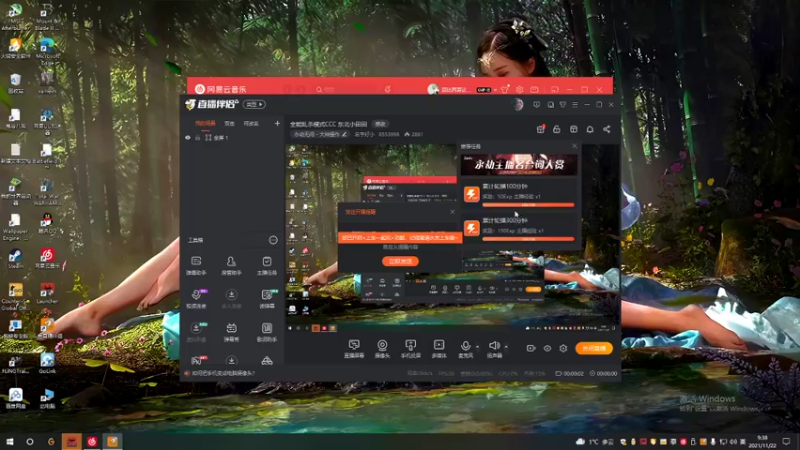Screen dimensions: 800x450
Task: Open the user avatar in the streaming app title bar
Action: pyautogui.click(x=518, y=105)
